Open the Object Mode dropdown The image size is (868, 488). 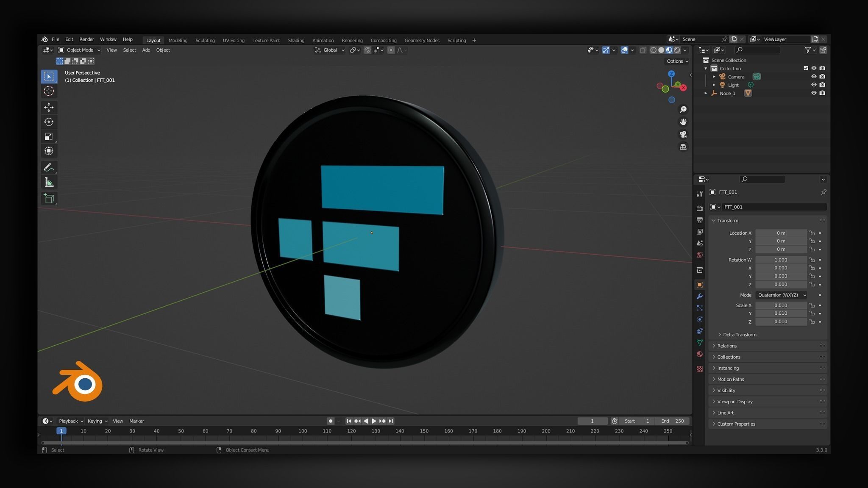pyautogui.click(x=79, y=50)
